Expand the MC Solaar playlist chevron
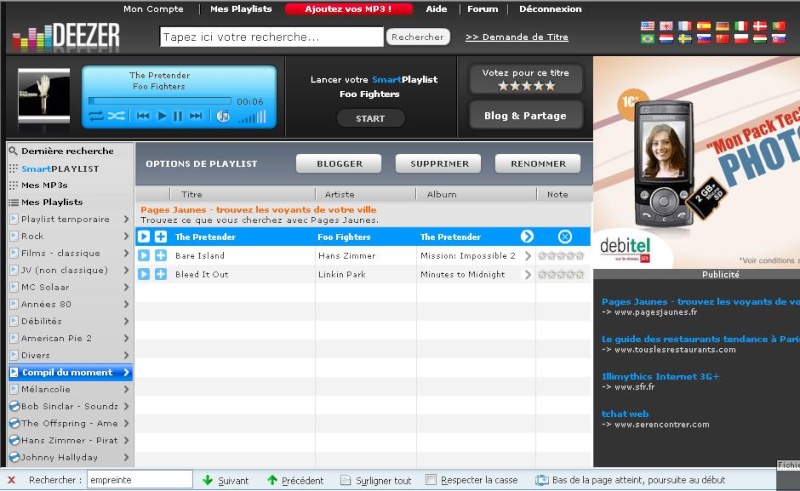 [x=127, y=287]
